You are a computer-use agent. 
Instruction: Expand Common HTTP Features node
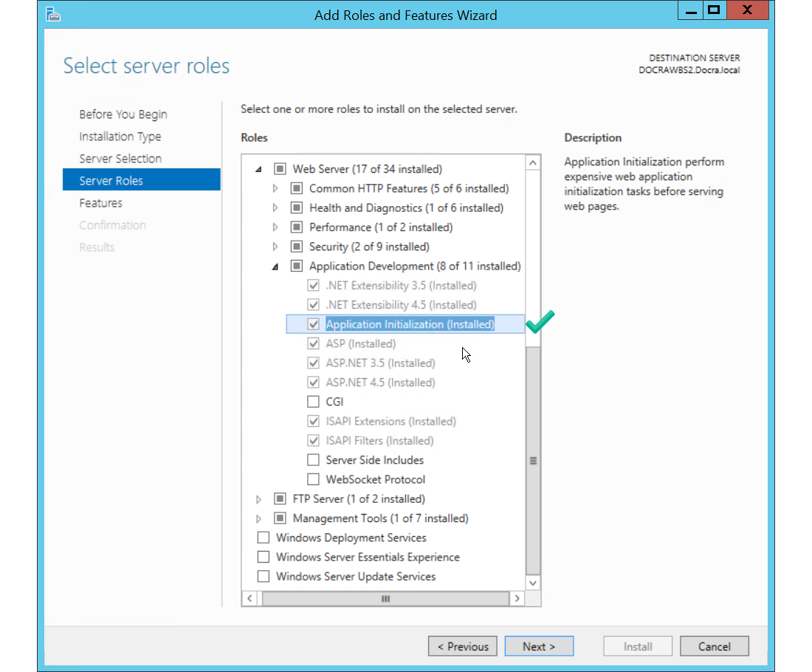[x=275, y=188]
